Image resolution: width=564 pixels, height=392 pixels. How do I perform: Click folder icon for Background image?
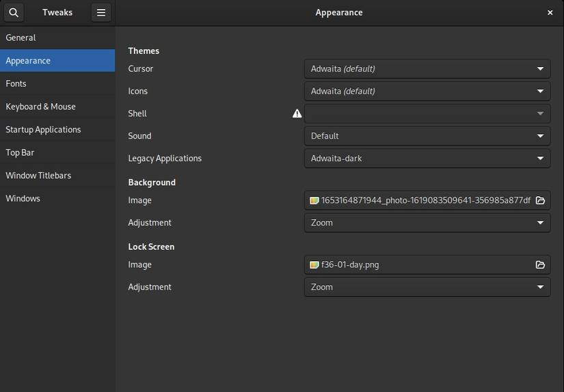coord(540,200)
